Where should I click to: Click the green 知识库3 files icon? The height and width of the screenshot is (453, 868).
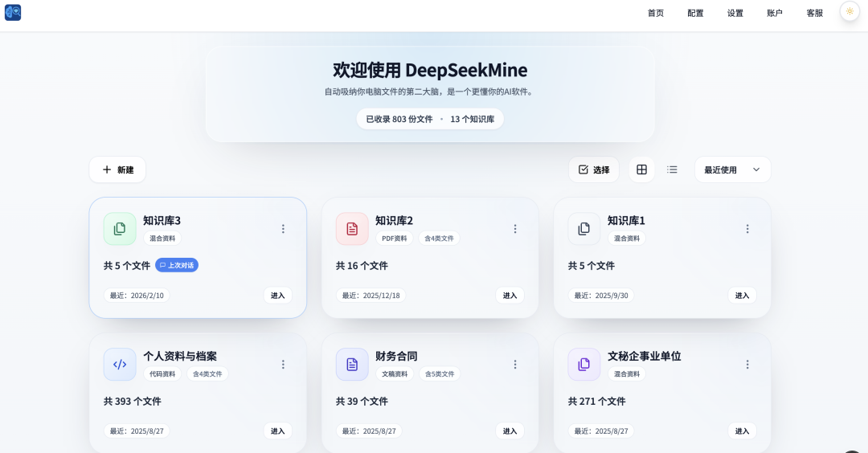pyautogui.click(x=120, y=228)
